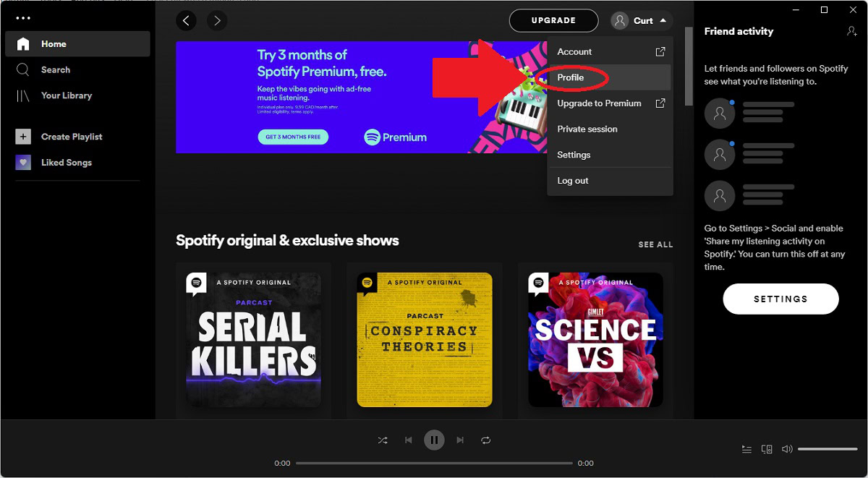Click the song progress bar
Image resolution: width=868 pixels, height=478 pixels.
pos(434,463)
